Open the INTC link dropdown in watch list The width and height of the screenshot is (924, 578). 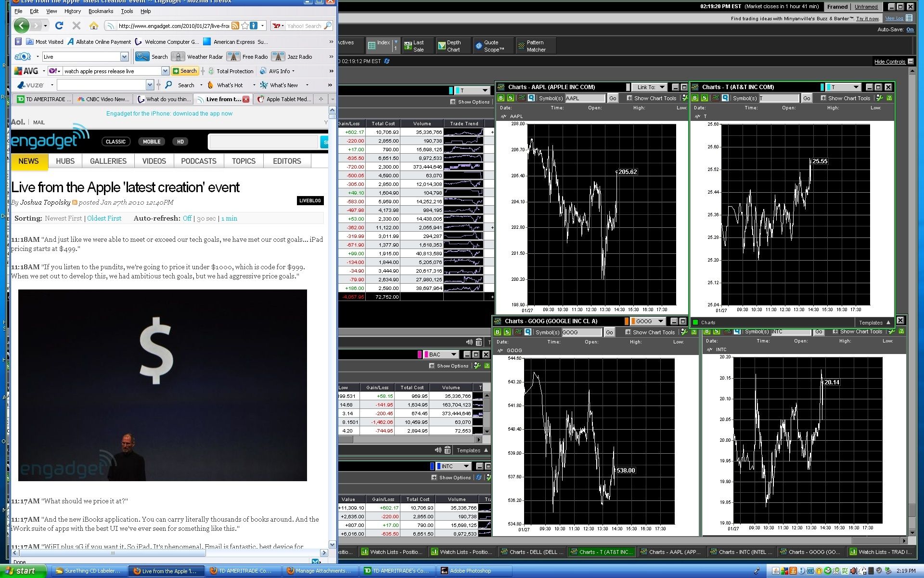[x=454, y=466]
